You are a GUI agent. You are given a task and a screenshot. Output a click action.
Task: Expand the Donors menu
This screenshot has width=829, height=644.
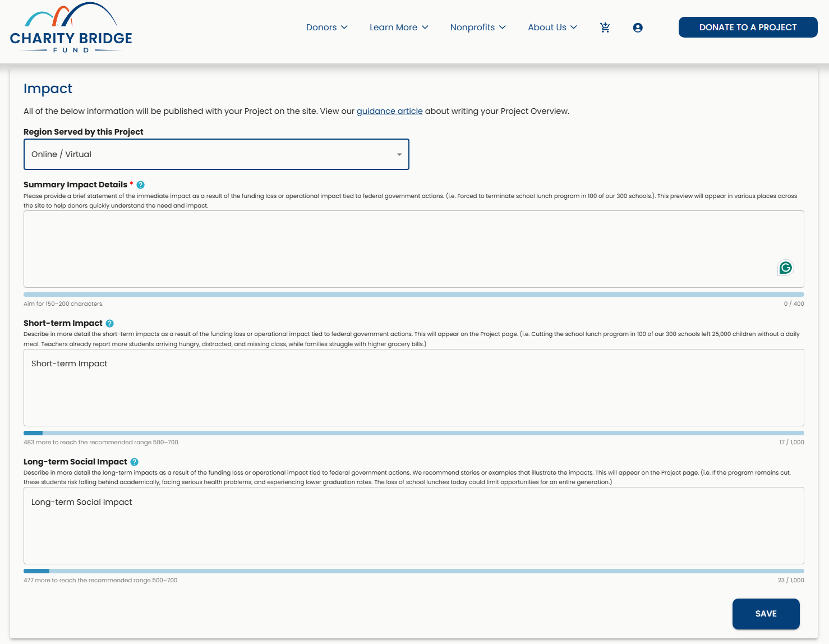point(327,27)
